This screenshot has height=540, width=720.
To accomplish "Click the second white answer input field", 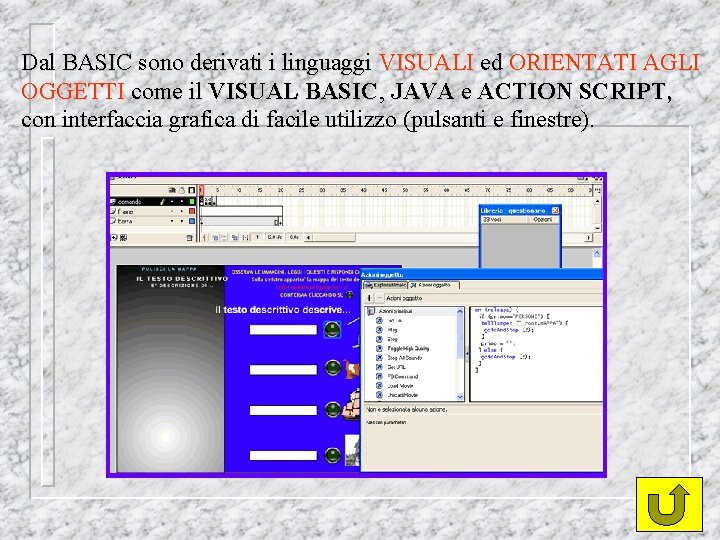I will [283, 370].
